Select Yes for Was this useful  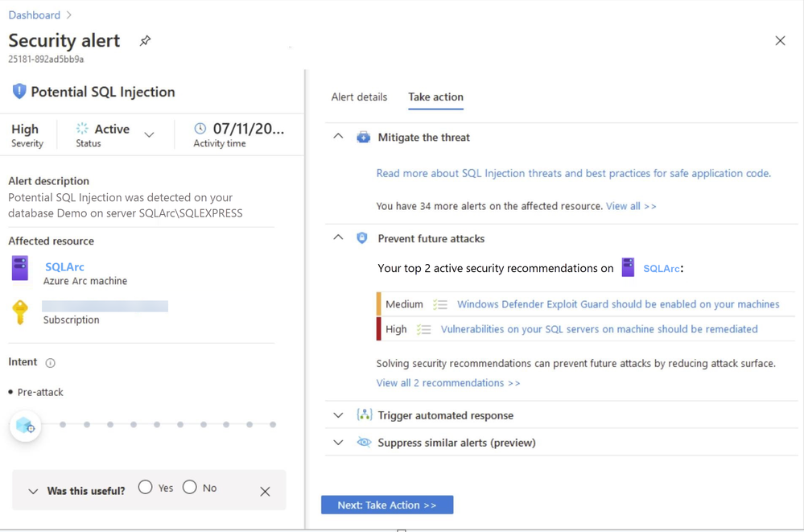[145, 487]
